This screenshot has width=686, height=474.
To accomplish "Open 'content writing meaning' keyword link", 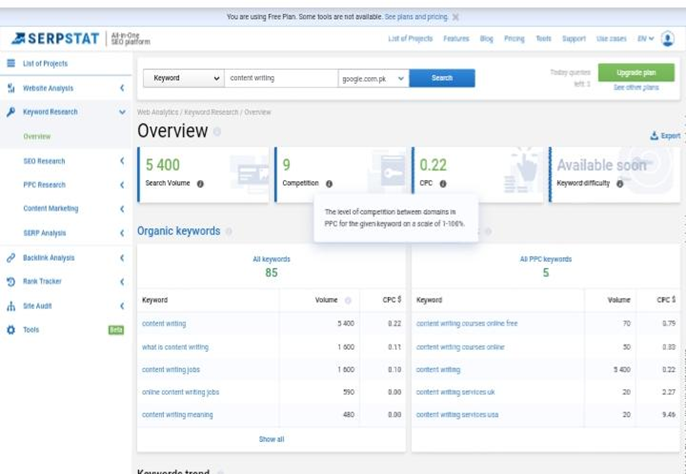I will [x=177, y=414].
